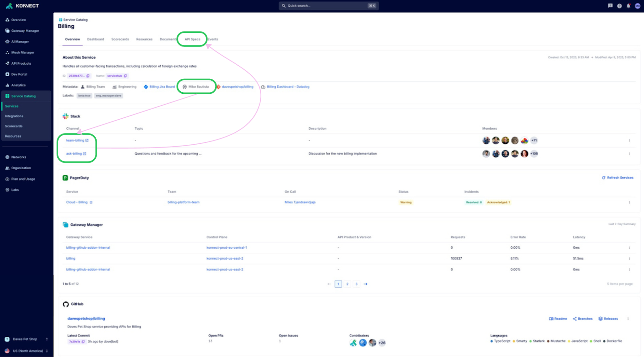Copy the servicehub name with copy icon
This screenshot has height=359, width=644.
(125, 76)
